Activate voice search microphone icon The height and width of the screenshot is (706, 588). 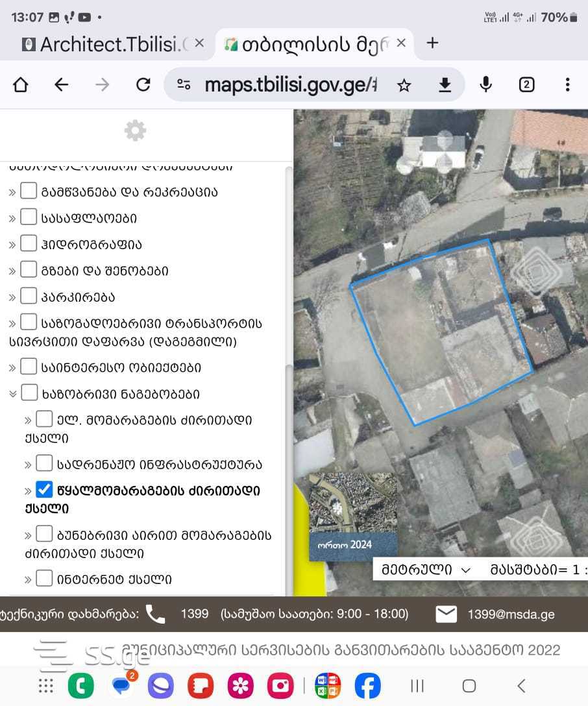(485, 85)
